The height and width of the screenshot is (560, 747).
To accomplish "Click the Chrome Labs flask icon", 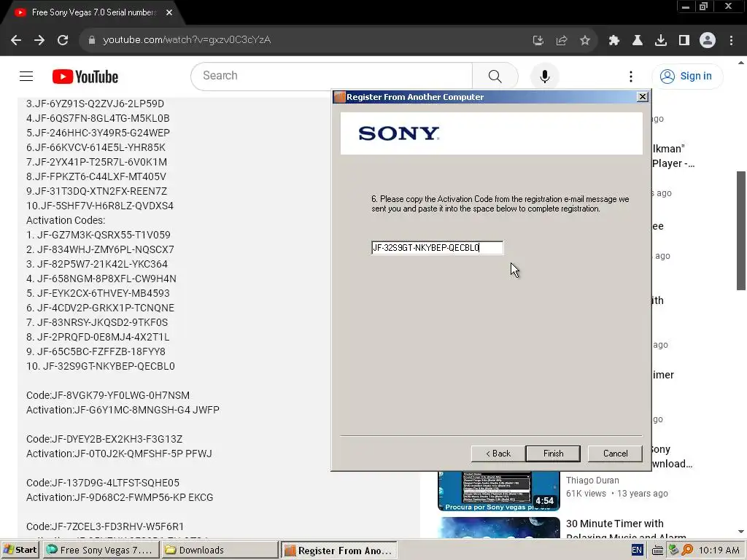I will (638, 41).
